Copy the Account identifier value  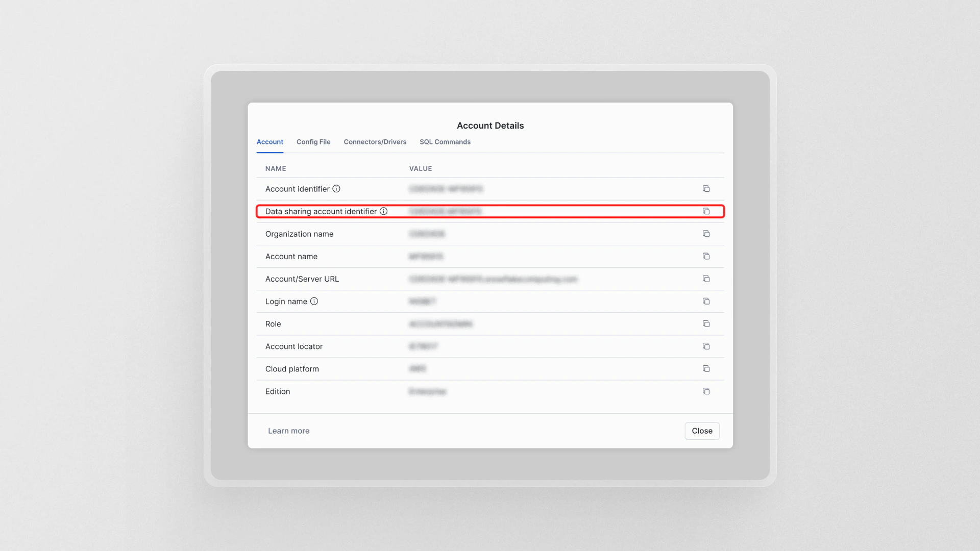pyautogui.click(x=706, y=189)
